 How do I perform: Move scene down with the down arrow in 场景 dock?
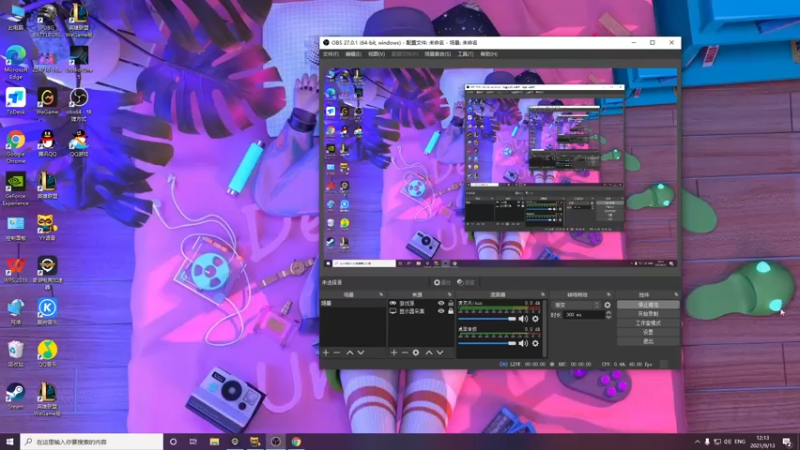point(361,353)
